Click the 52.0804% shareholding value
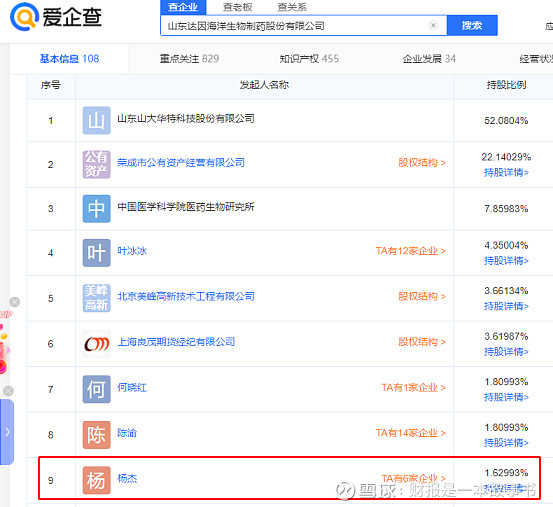553x507 pixels. tap(506, 121)
